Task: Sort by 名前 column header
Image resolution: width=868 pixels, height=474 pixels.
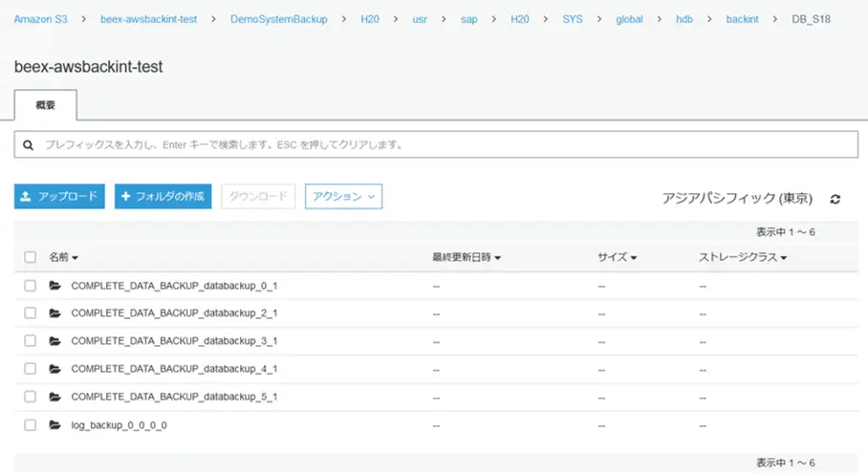Action: tap(63, 257)
